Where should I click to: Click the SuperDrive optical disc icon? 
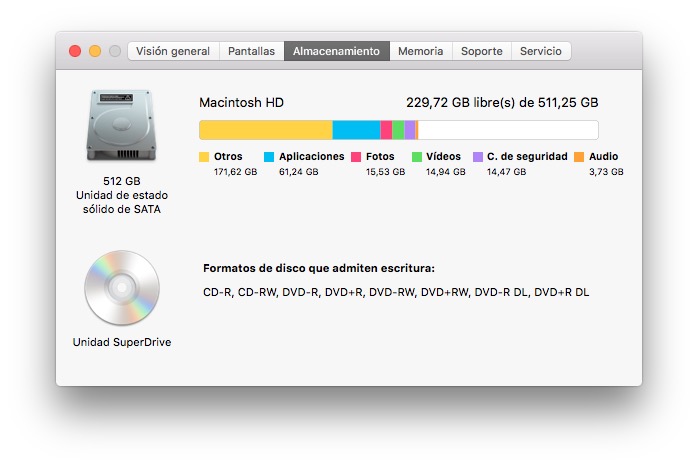point(122,287)
